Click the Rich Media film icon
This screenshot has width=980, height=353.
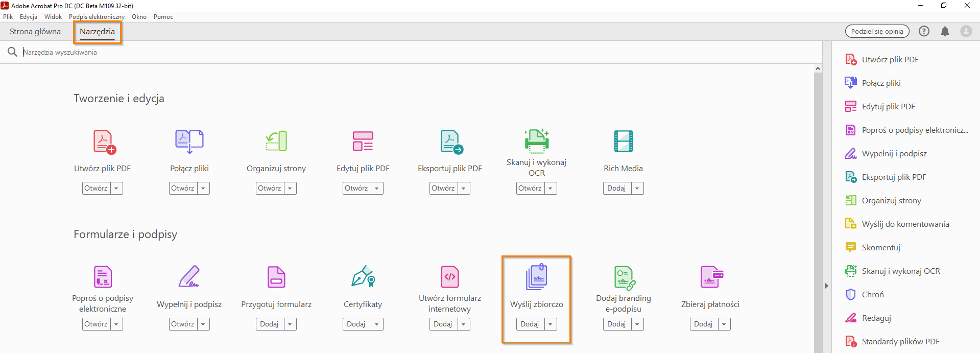[x=624, y=142]
